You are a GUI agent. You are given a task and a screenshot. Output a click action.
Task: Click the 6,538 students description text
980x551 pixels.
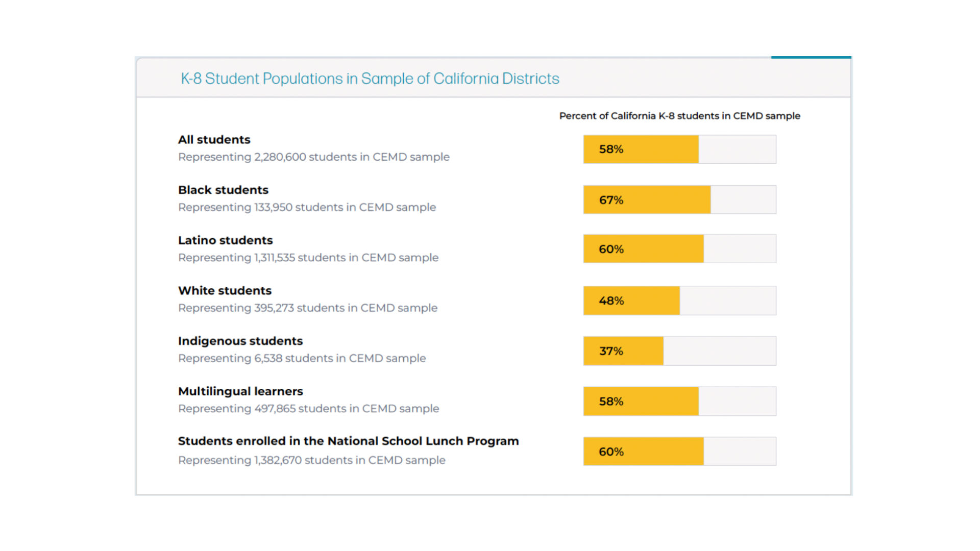click(302, 358)
